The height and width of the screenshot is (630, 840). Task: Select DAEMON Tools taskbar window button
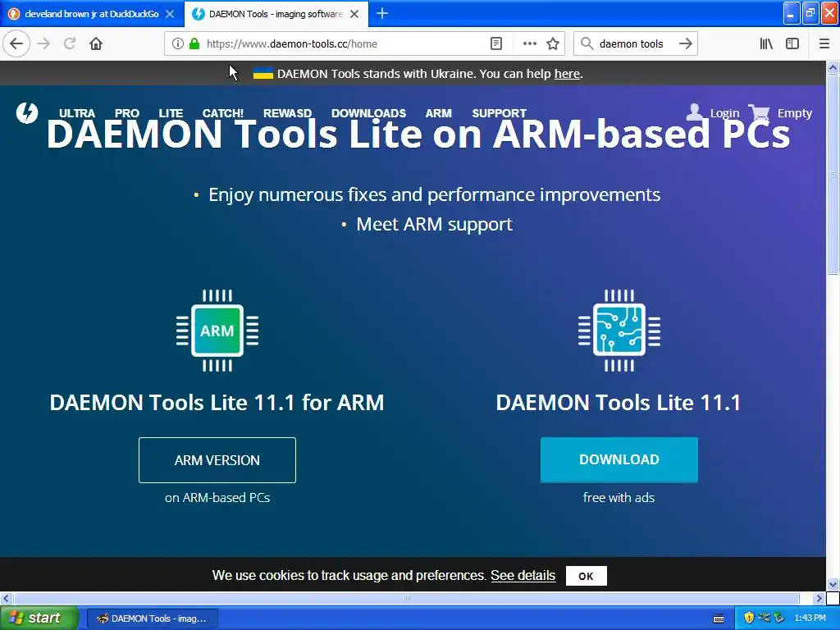pyautogui.click(x=152, y=619)
